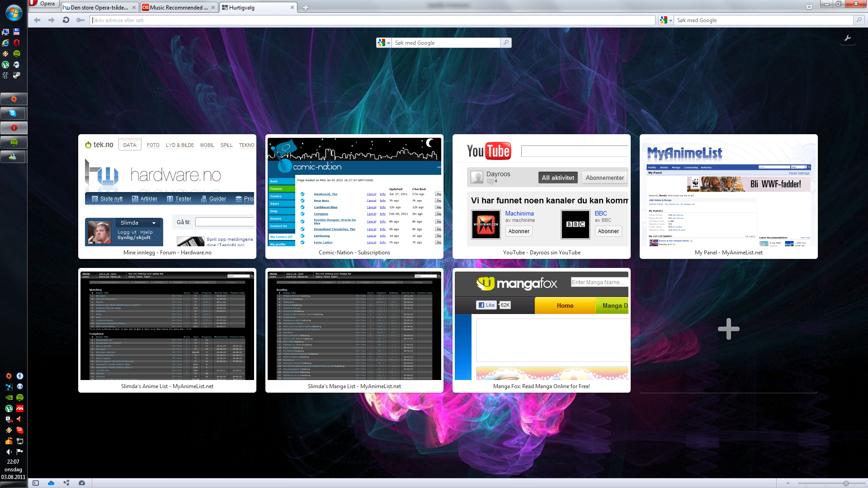Switch to Windows Live Messenger taskbar button

pos(14,157)
